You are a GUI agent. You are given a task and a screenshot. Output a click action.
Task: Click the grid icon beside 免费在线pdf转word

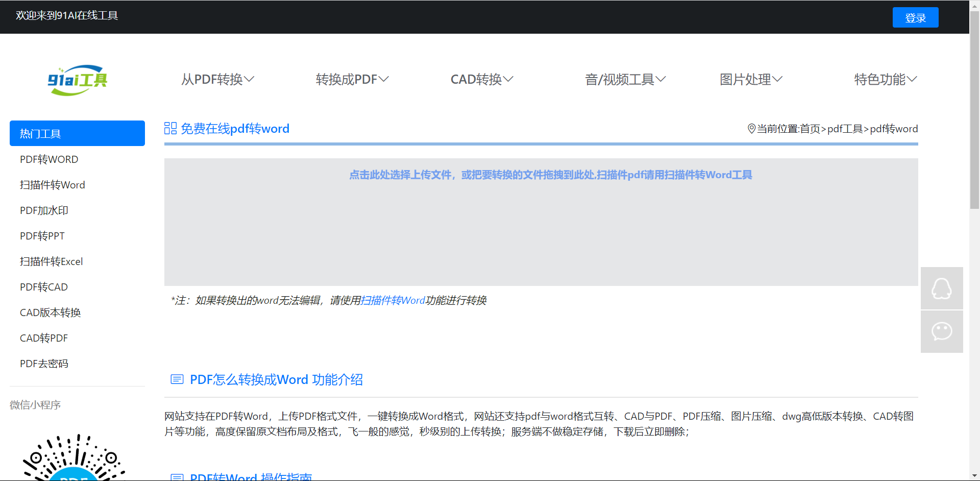tap(170, 128)
